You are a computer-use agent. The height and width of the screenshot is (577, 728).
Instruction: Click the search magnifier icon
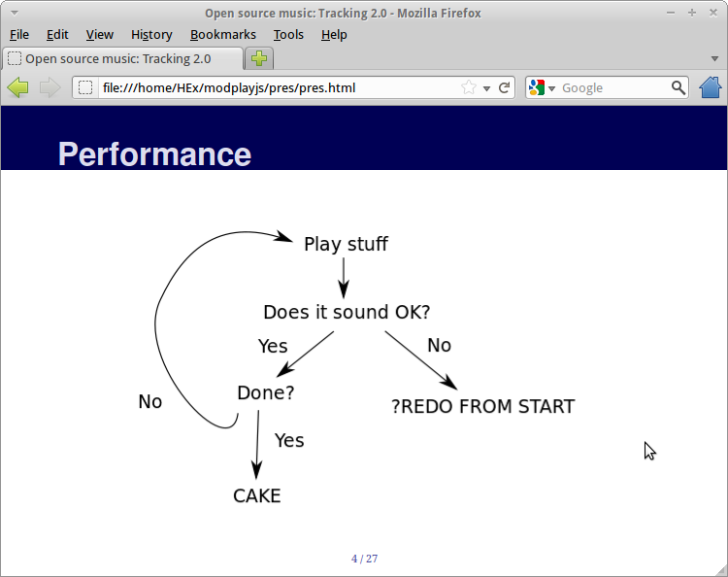pyautogui.click(x=678, y=87)
